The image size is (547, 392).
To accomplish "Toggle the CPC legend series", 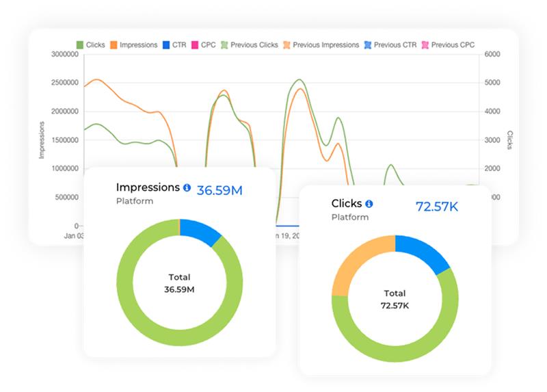I will pyautogui.click(x=203, y=45).
